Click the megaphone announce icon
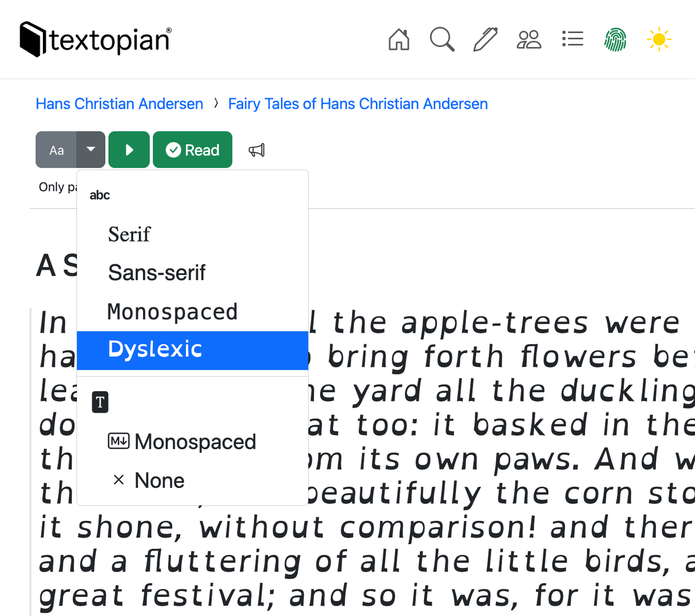This screenshot has width=695, height=616. (257, 151)
